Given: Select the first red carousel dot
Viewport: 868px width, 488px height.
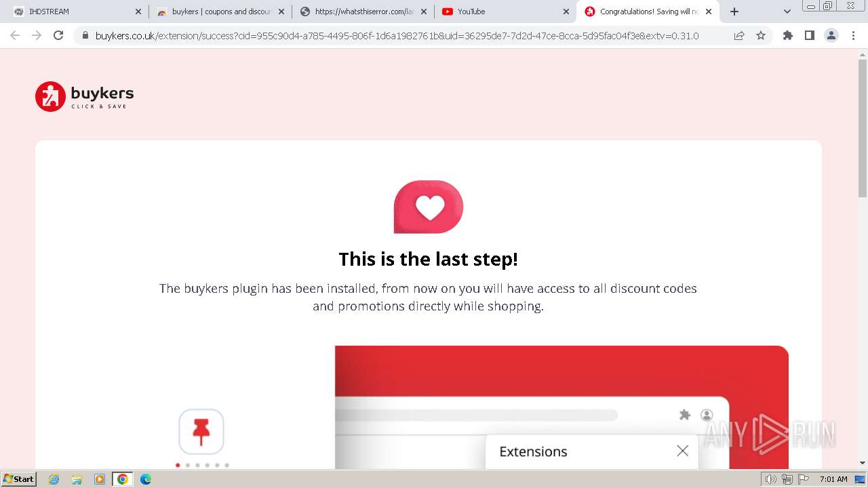Looking at the screenshot, I should [x=178, y=465].
